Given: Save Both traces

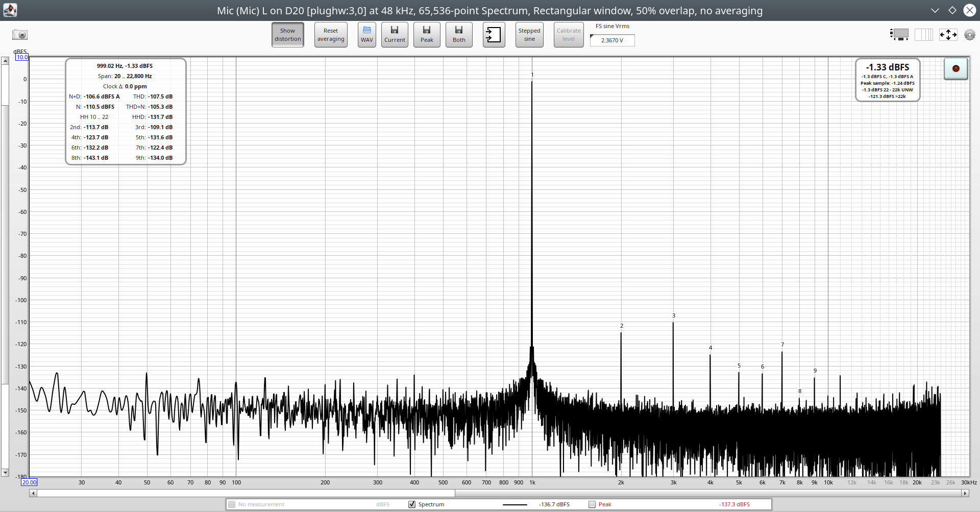Looking at the screenshot, I should coord(459,35).
